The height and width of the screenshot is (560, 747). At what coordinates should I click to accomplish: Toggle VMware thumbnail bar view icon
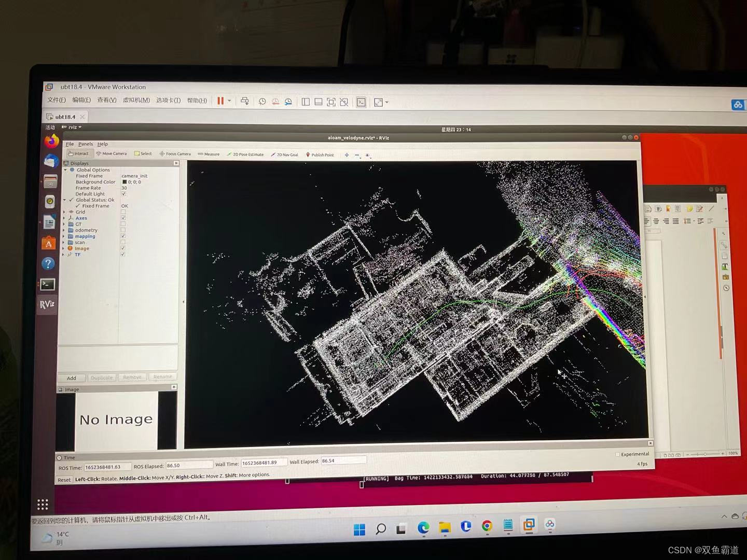319,102
